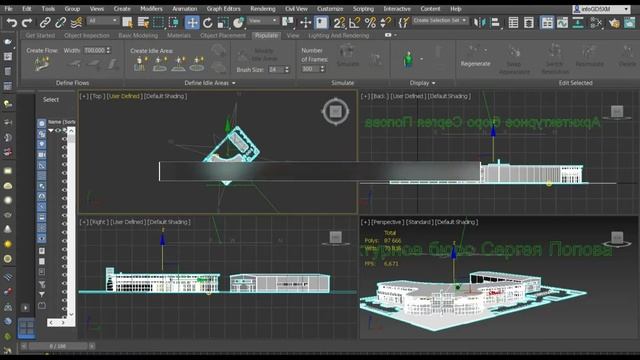Open the Modifiers menu
Viewport: 640px width, 360px height.
(151, 9)
